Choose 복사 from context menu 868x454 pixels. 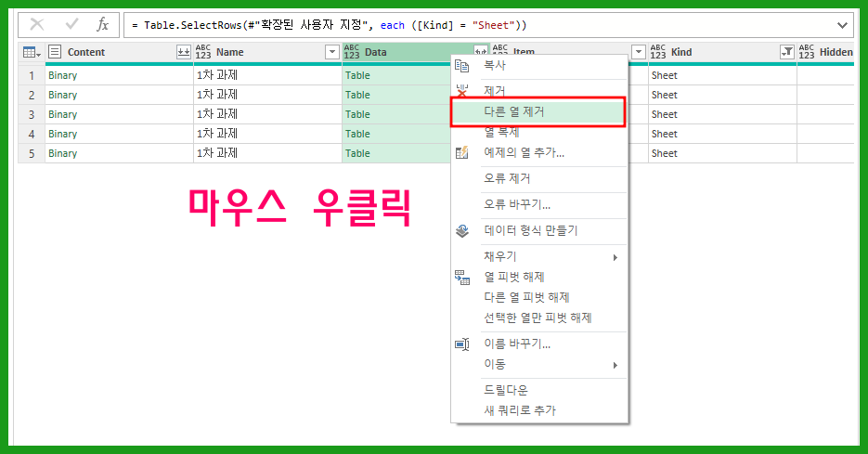coord(539,65)
